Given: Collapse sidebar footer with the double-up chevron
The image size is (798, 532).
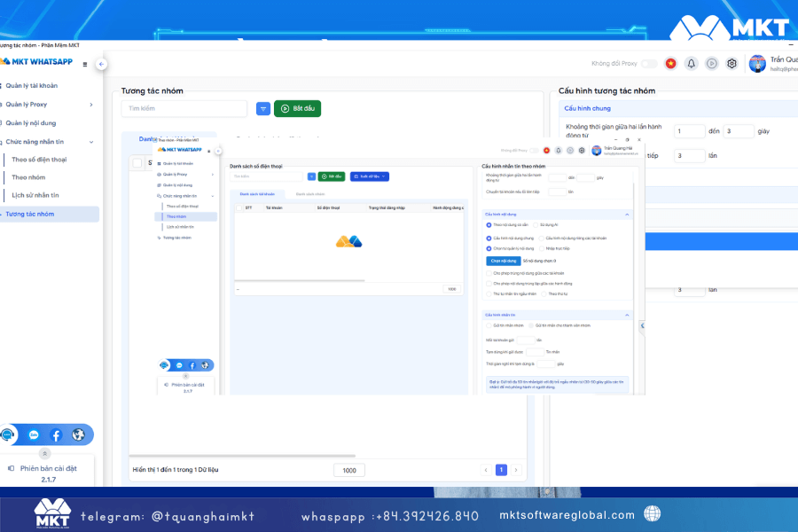Looking at the screenshot, I should click(45, 454).
